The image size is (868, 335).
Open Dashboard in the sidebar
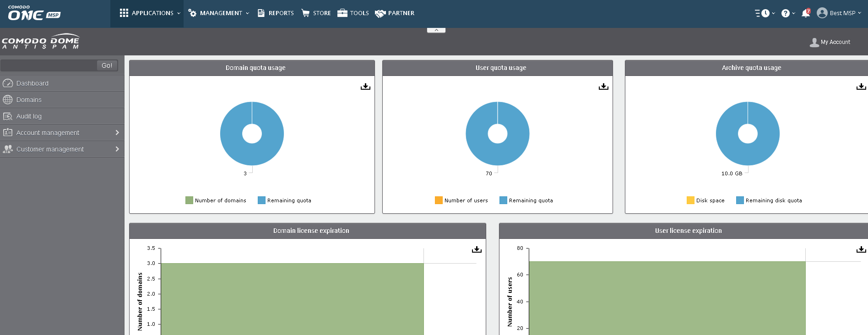pyautogui.click(x=62, y=83)
